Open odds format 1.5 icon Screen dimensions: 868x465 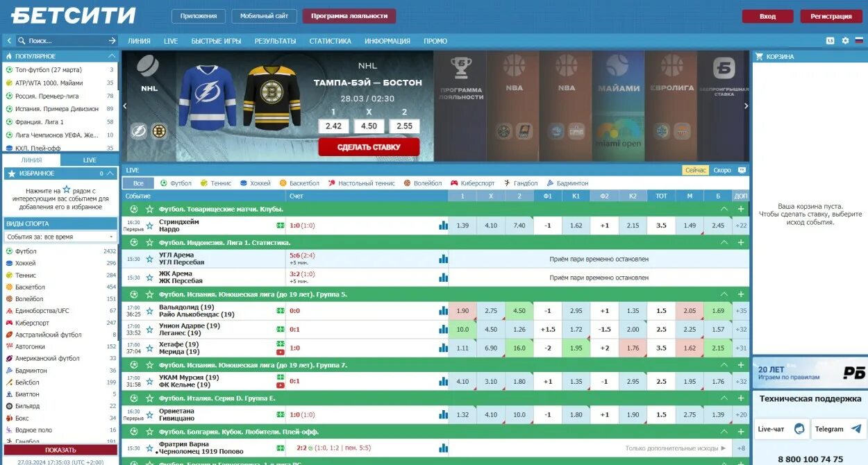pyautogui.click(x=830, y=41)
